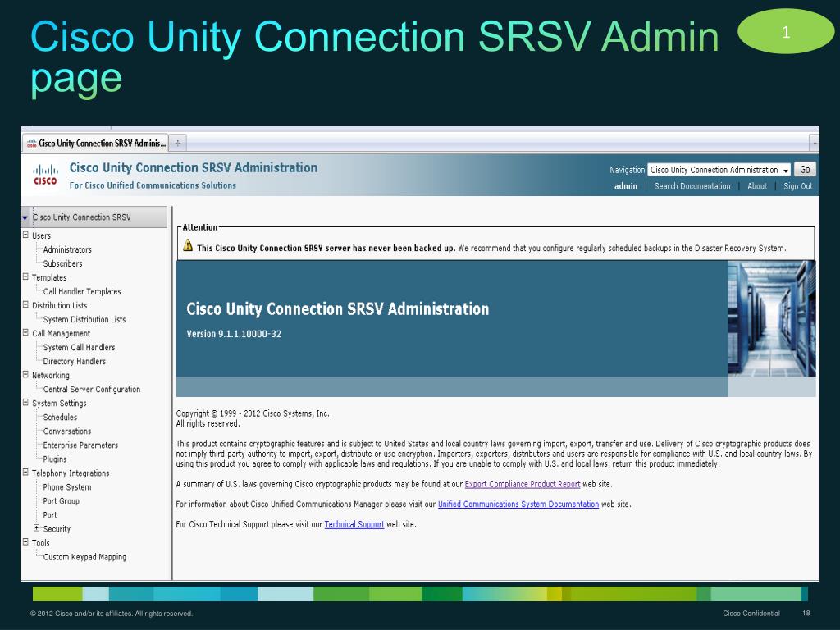Collapse the Tools tree node

coord(25,541)
